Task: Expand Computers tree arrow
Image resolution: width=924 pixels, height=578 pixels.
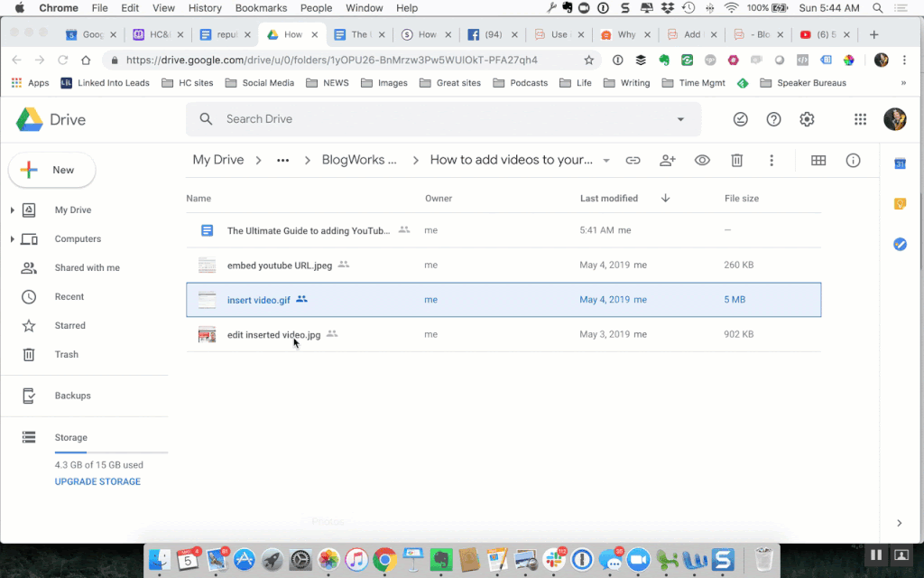Action: coord(13,238)
